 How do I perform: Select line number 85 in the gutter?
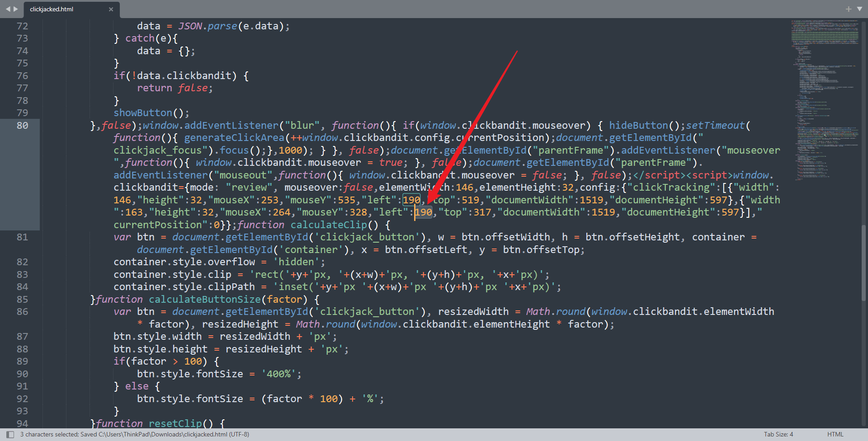click(22, 300)
